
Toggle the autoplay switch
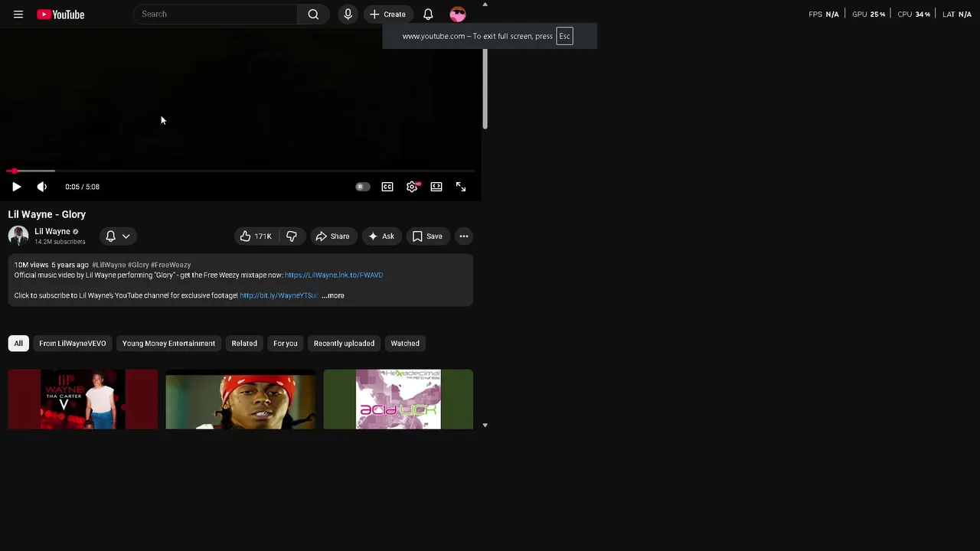(x=363, y=187)
